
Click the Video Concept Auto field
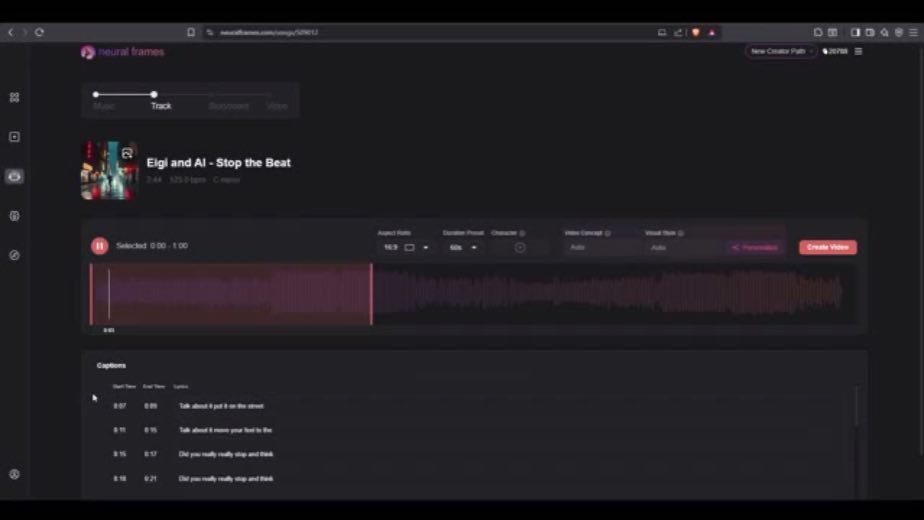(x=600, y=248)
